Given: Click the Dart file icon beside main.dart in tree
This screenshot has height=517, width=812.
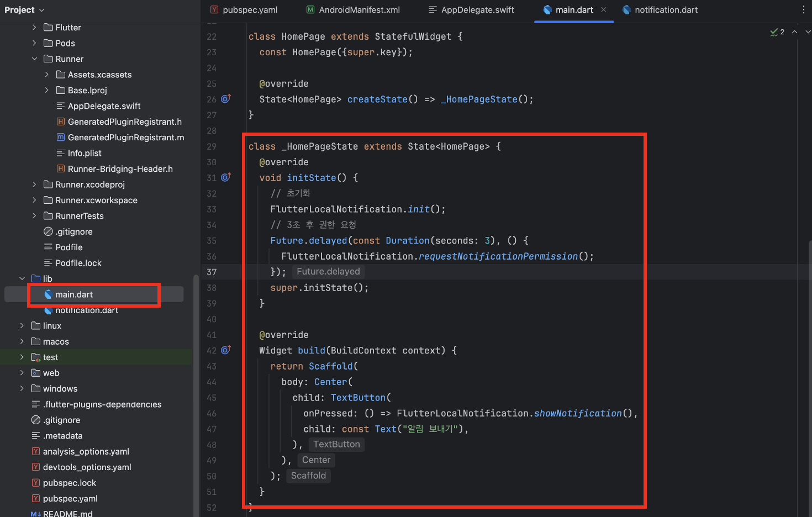Looking at the screenshot, I should click(x=48, y=294).
